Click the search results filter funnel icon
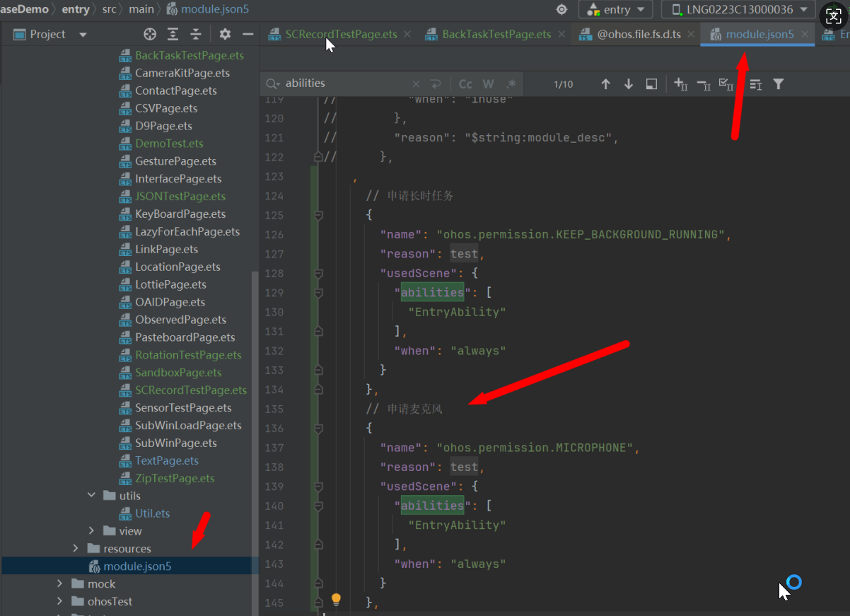 (778, 84)
